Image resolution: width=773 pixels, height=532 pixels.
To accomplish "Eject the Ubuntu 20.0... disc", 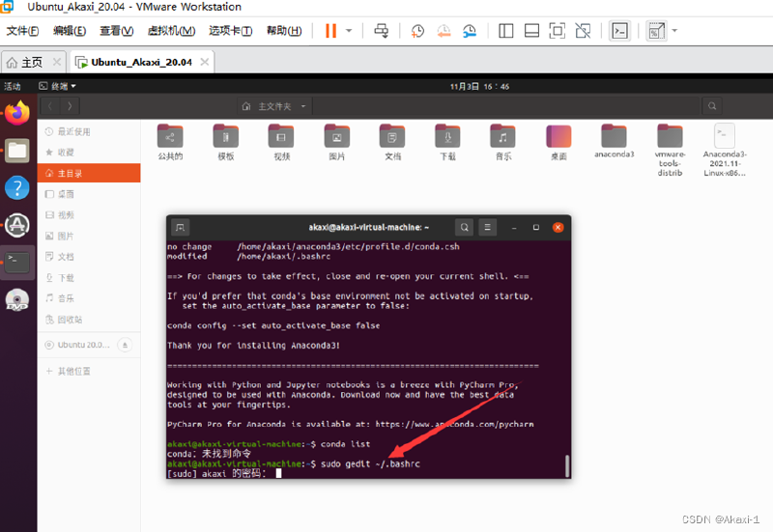I will pyautogui.click(x=125, y=345).
